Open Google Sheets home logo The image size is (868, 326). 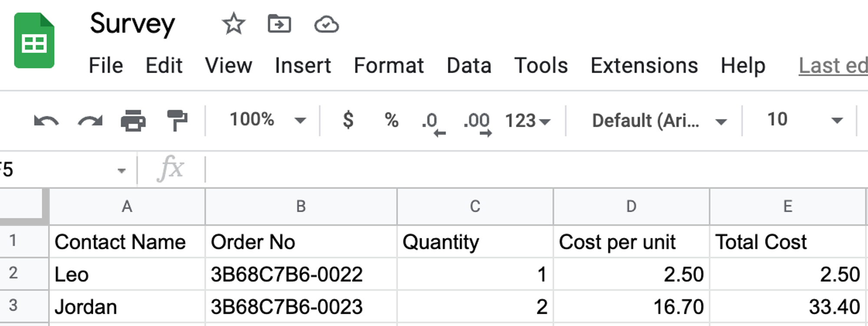(x=34, y=41)
